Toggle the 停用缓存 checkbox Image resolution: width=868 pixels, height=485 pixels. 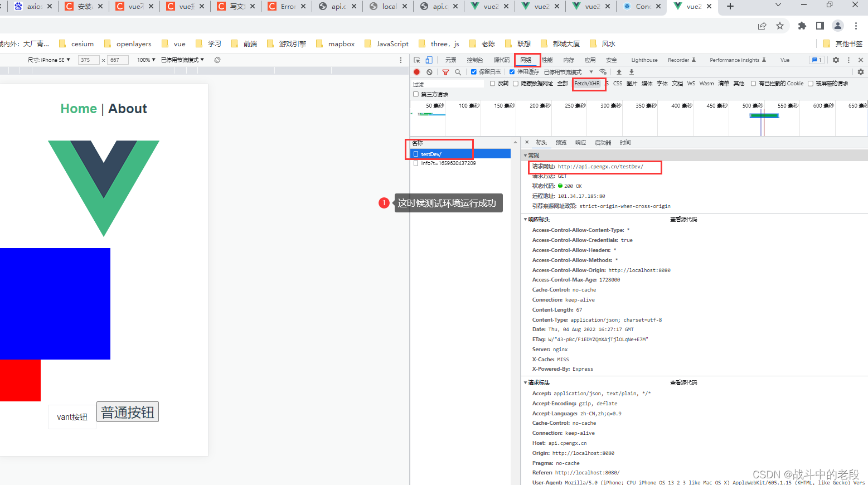(512, 72)
